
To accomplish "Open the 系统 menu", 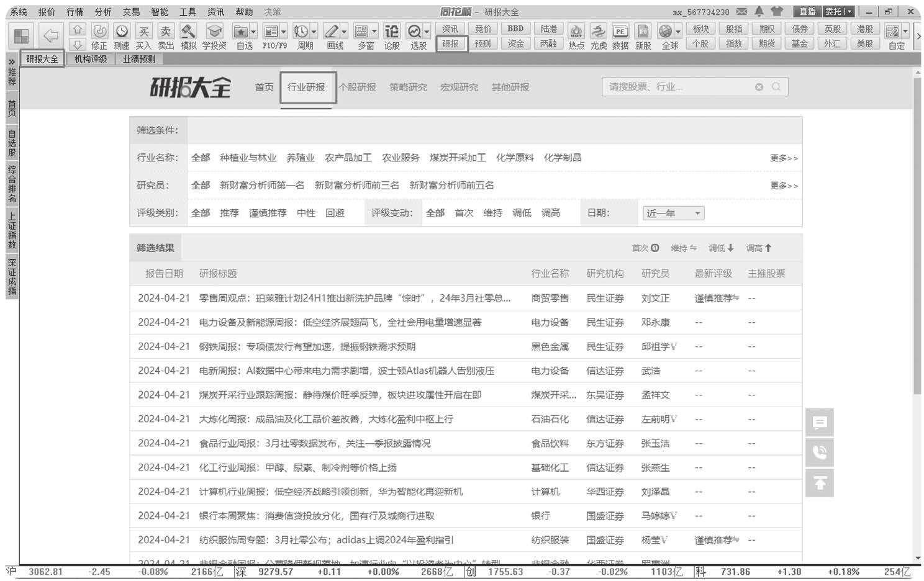I will click(19, 12).
